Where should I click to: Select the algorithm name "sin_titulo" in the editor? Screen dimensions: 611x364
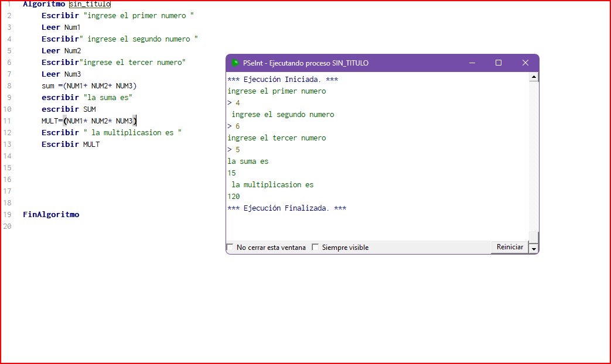[x=90, y=4]
